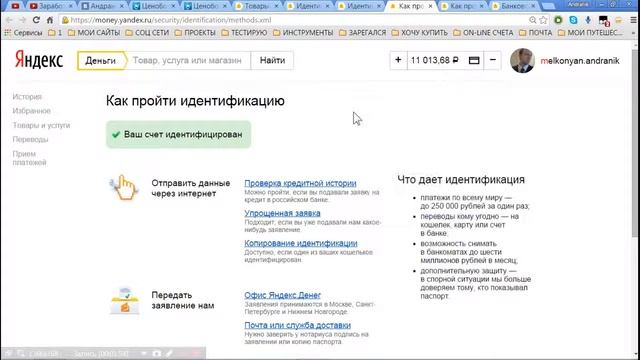Open ПРОЕКТЫ bookmark folder

[195, 33]
